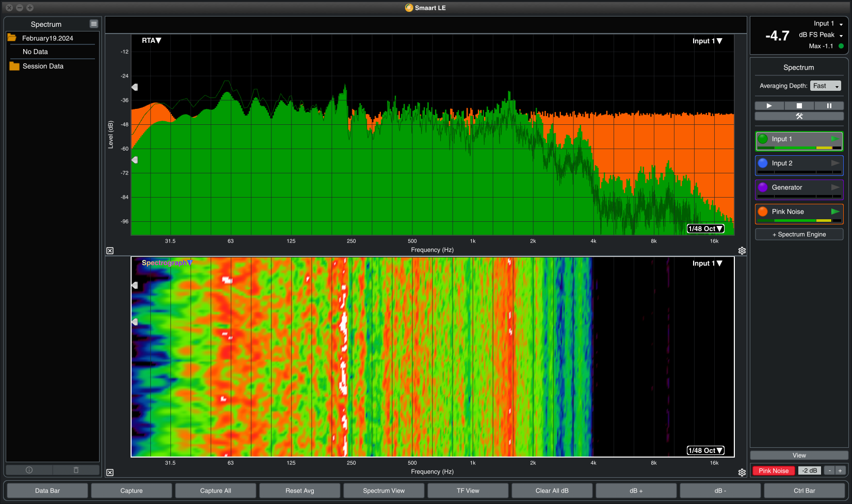852x504 pixels.
Task: Pause measurements with pause button
Action: coord(829,106)
